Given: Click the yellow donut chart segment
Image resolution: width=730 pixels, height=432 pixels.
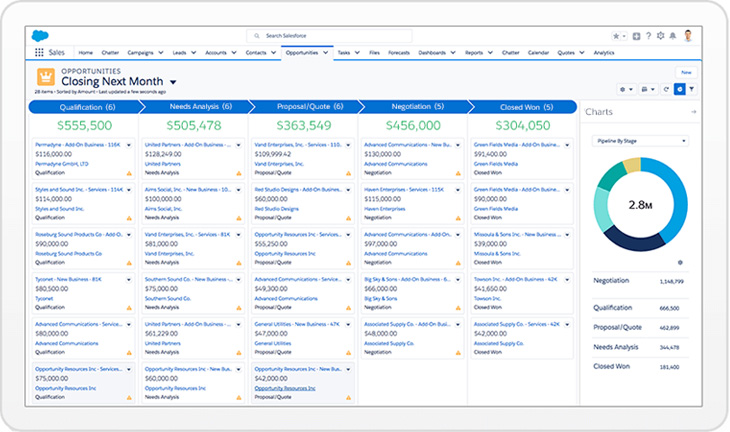Looking at the screenshot, I should click(x=632, y=165).
